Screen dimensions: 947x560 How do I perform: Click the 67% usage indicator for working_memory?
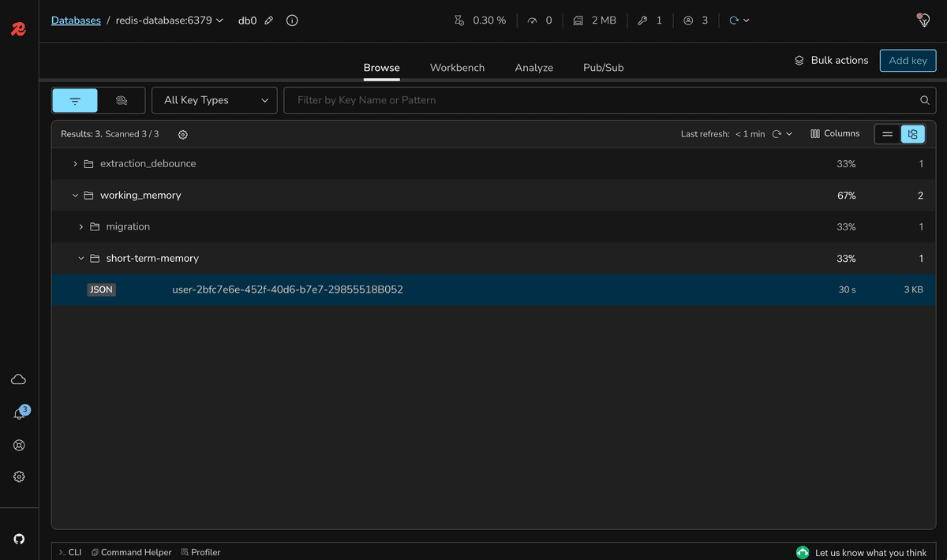tap(846, 195)
